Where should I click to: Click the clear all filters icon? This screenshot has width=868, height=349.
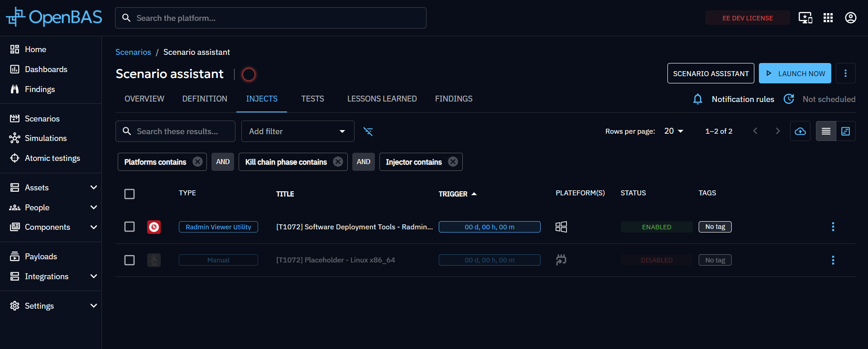368,131
